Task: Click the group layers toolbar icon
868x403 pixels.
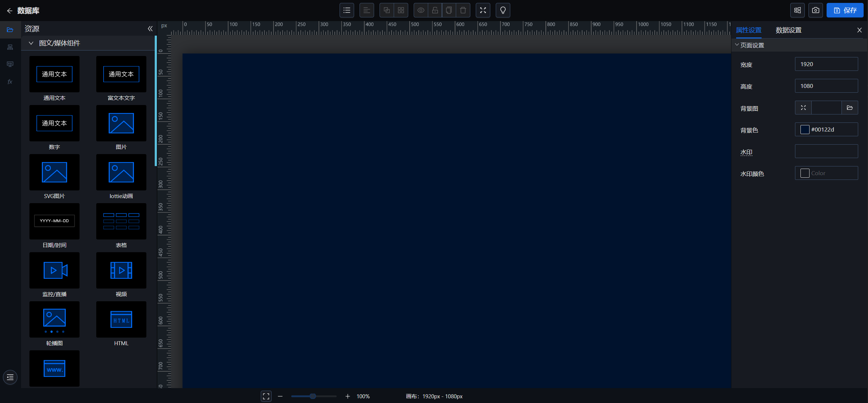Action: (x=386, y=10)
